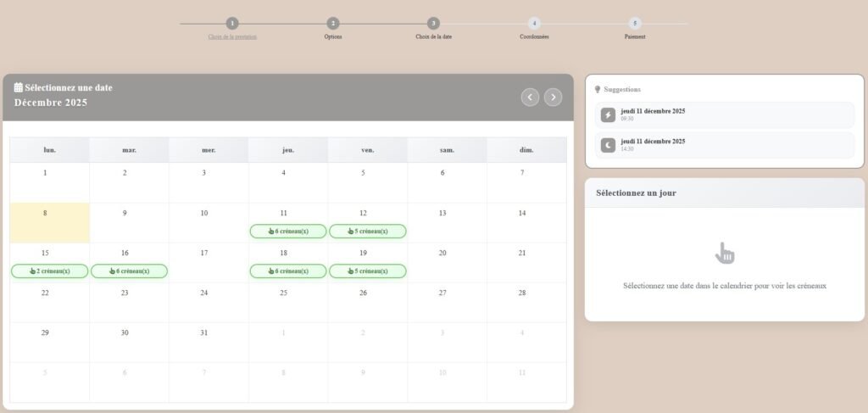Click the calendar icon beside Sélectionnez une date

(x=19, y=87)
